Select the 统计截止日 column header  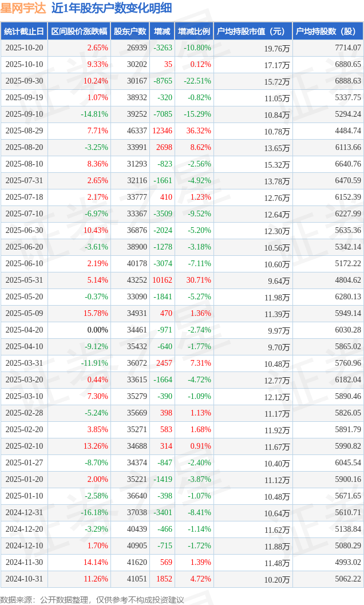click(x=24, y=31)
